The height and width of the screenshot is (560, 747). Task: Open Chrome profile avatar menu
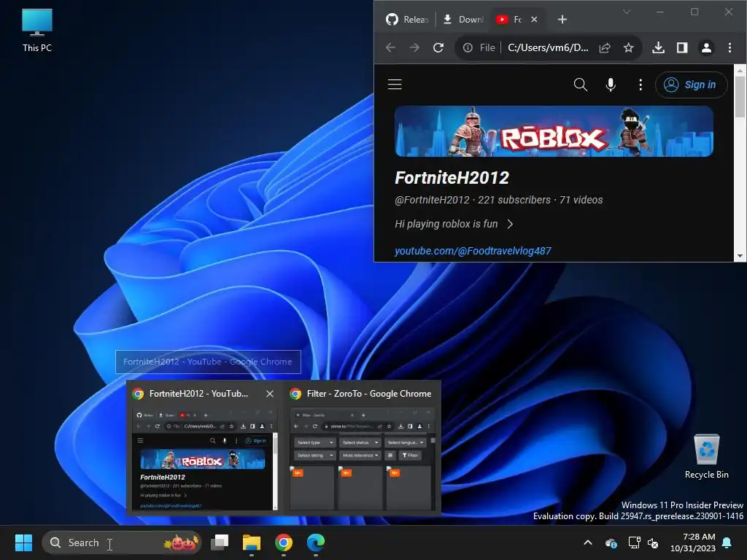point(706,47)
